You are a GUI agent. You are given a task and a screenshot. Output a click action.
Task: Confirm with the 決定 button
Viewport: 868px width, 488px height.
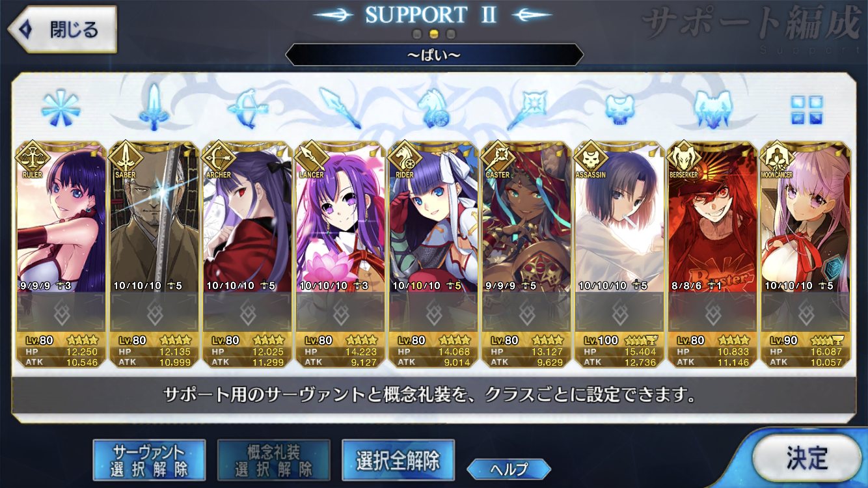pos(807,457)
